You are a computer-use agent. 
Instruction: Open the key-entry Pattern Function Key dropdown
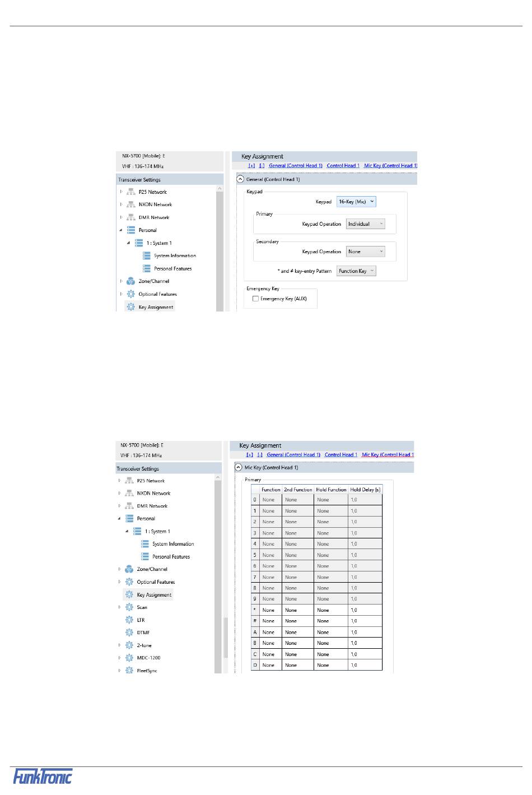(356, 271)
